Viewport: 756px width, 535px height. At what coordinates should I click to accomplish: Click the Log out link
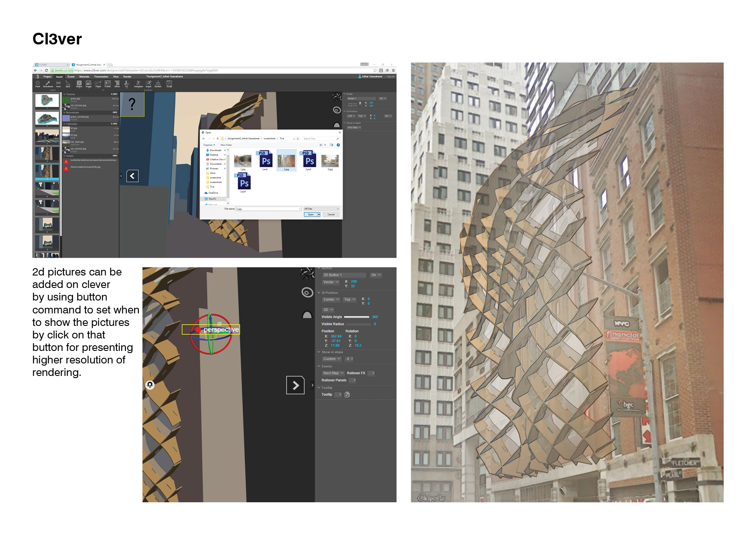coord(391,76)
